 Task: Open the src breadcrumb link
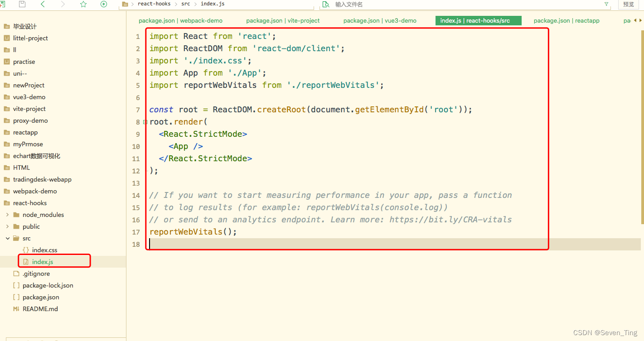click(x=185, y=4)
